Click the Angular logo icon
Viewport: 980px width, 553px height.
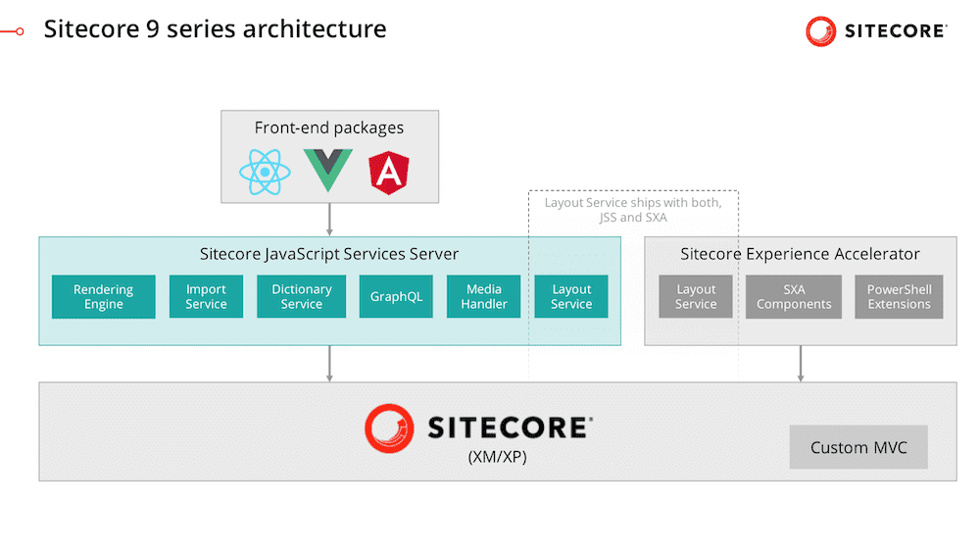389,173
